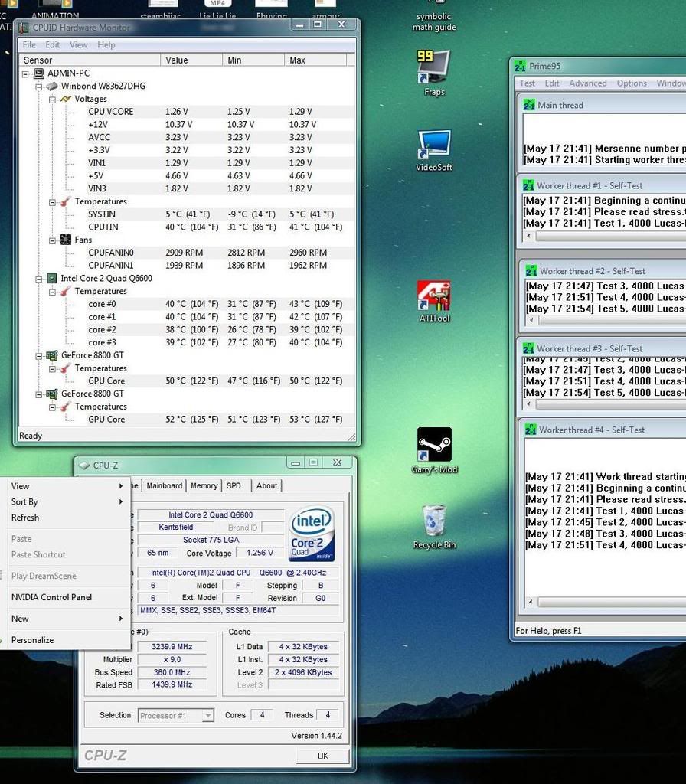The height and width of the screenshot is (784, 686).
Task: Switch to the SPD tab in CPU-Z
Action: pyautogui.click(x=234, y=485)
